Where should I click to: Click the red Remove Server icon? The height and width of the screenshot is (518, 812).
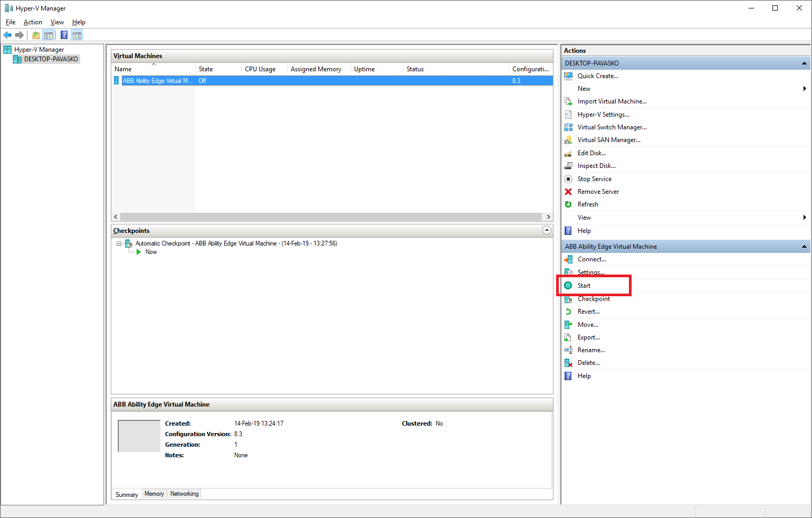pyautogui.click(x=568, y=192)
